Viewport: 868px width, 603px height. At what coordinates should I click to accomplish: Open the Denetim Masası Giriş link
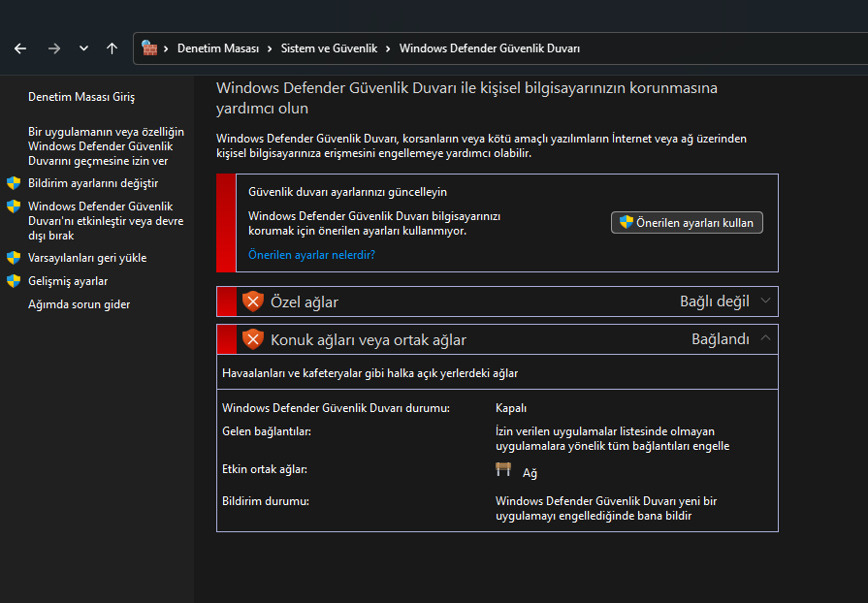coord(81,97)
